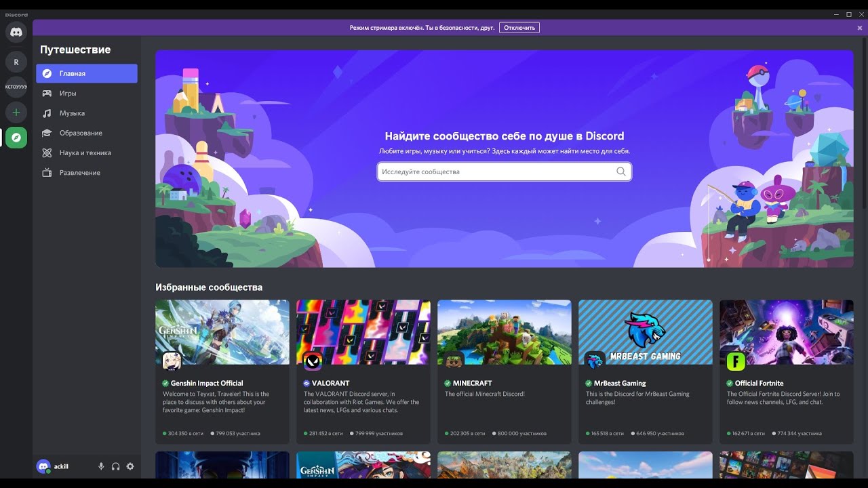Screen dimensions: 868x488
Task: Select Образование category
Action: click(87, 133)
